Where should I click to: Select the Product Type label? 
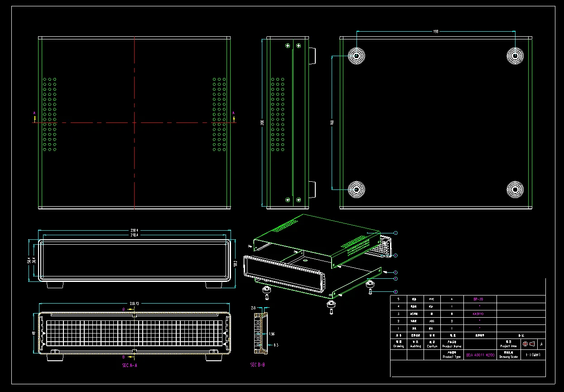(452, 357)
